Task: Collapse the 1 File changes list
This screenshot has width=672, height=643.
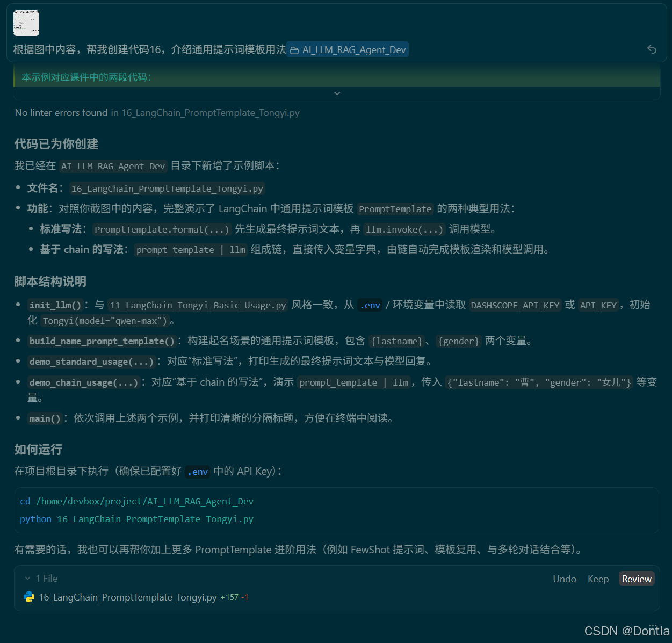Action: coord(27,578)
